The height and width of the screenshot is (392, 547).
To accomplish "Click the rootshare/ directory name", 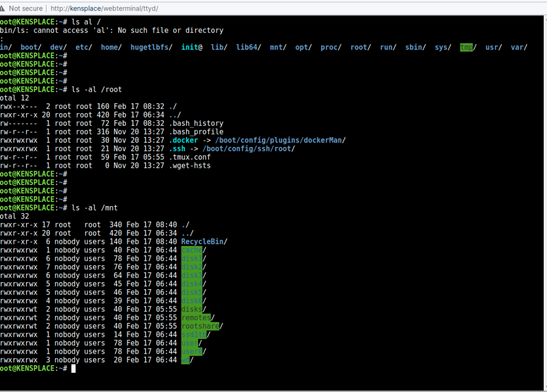I will point(202,326).
